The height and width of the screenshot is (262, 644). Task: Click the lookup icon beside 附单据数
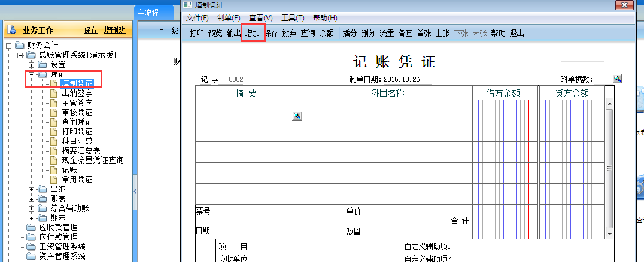coord(618,79)
